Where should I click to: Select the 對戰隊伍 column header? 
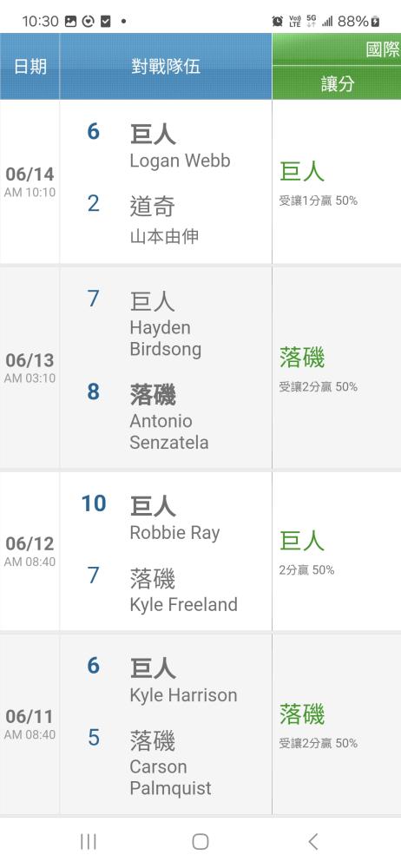pyautogui.click(x=166, y=67)
